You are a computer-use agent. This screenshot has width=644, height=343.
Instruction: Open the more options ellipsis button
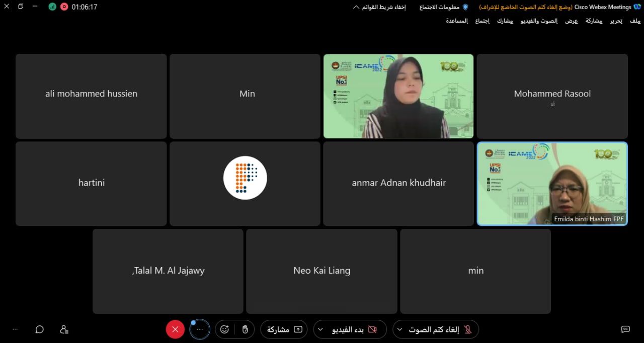tap(200, 329)
